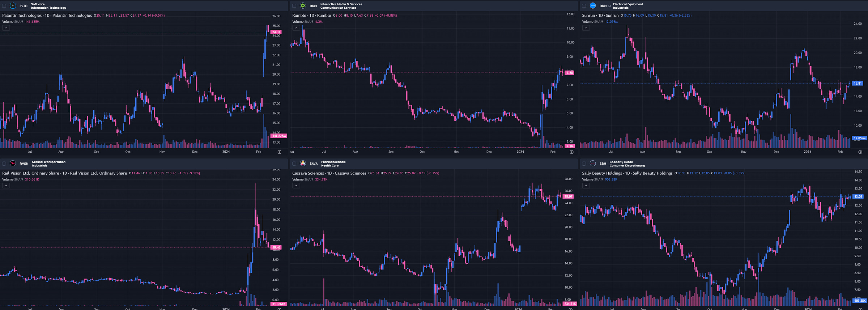Collapse the Sunrun chart legend
The height and width of the screenshot is (310, 868).
pyautogui.click(x=586, y=28)
